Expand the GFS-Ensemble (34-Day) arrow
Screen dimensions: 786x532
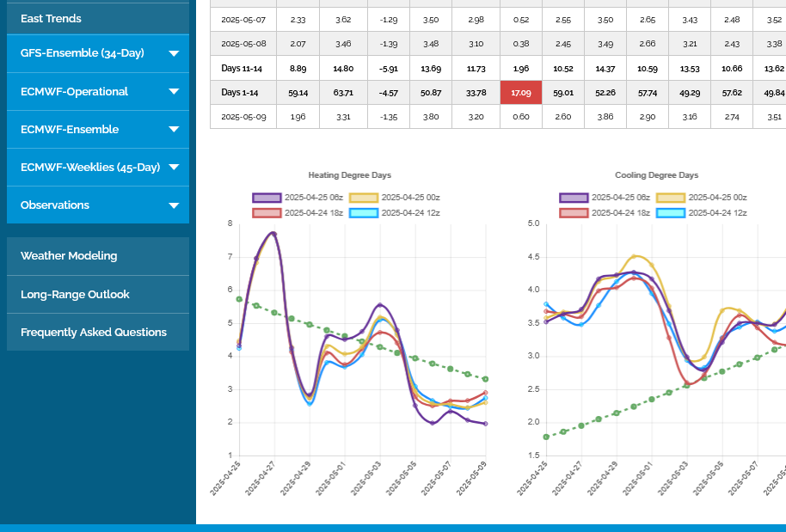174,53
